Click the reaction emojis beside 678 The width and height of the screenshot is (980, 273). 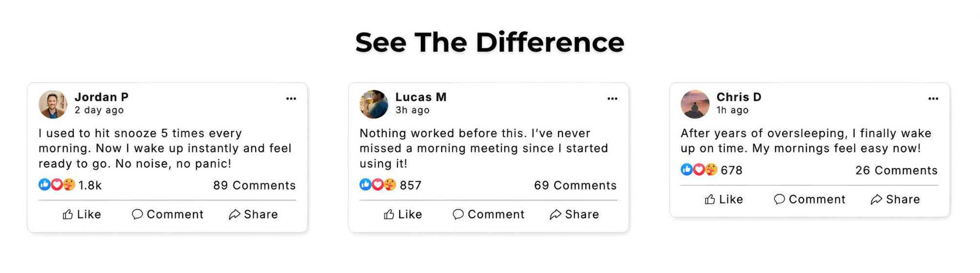[x=699, y=170]
